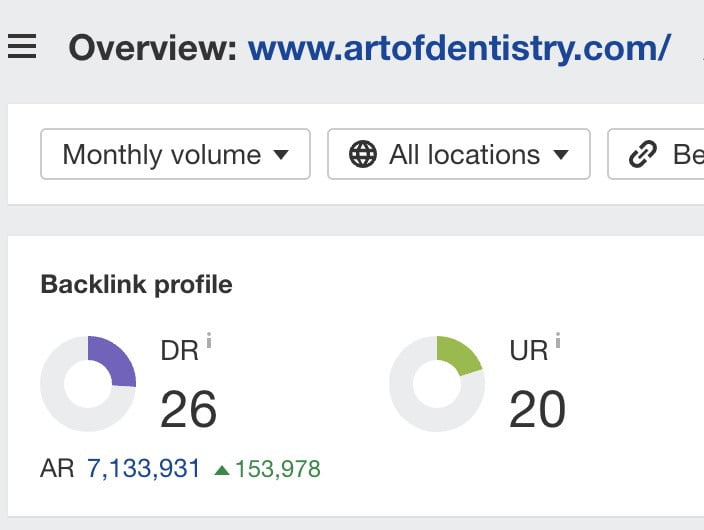The height and width of the screenshot is (530, 704).
Task: Open the hamburger navigation menu
Action: (22, 46)
